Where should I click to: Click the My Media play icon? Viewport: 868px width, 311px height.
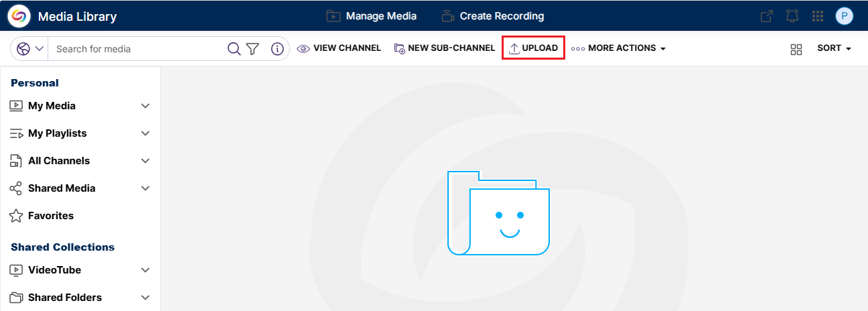click(x=16, y=106)
